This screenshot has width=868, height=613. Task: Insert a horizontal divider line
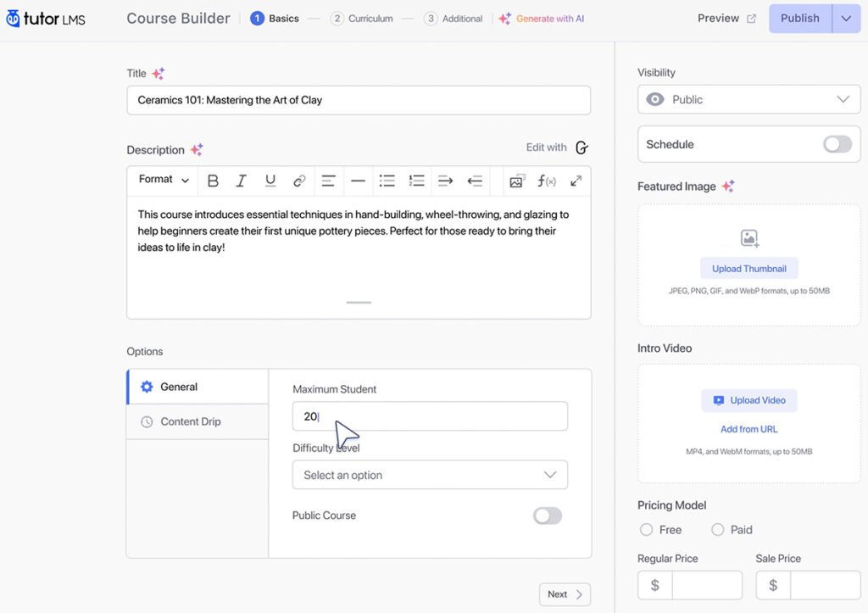[358, 180]
